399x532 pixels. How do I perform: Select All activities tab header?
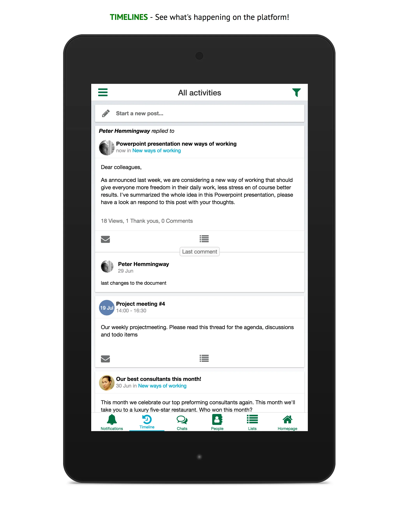(199, 92)
